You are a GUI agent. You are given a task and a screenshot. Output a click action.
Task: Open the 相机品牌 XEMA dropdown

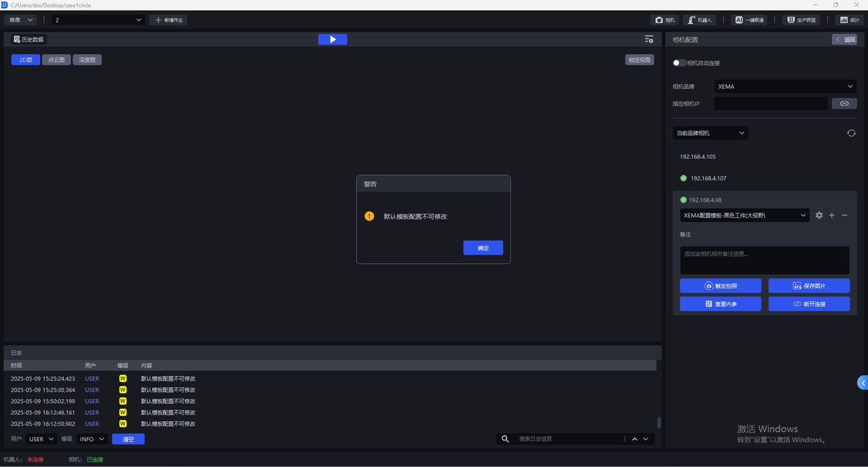click(785, 86)
